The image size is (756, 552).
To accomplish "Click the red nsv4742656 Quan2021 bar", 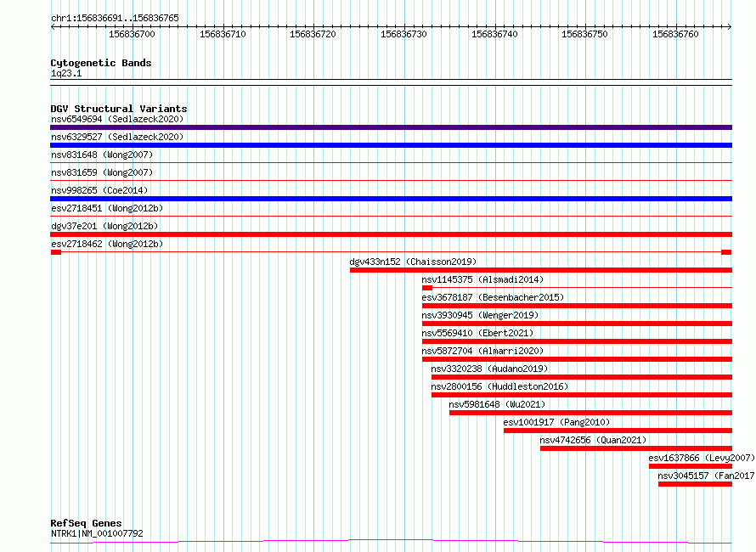I will (x=636, y=448).
